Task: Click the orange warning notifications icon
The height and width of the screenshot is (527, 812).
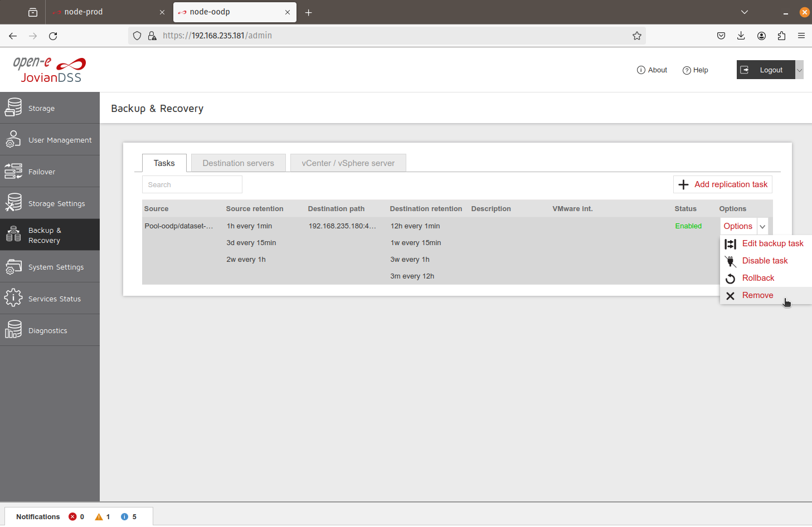Action: click(99, 516)
